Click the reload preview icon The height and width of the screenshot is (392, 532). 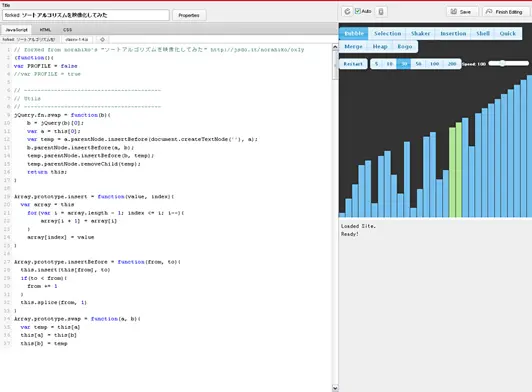(x=347, y=12)
